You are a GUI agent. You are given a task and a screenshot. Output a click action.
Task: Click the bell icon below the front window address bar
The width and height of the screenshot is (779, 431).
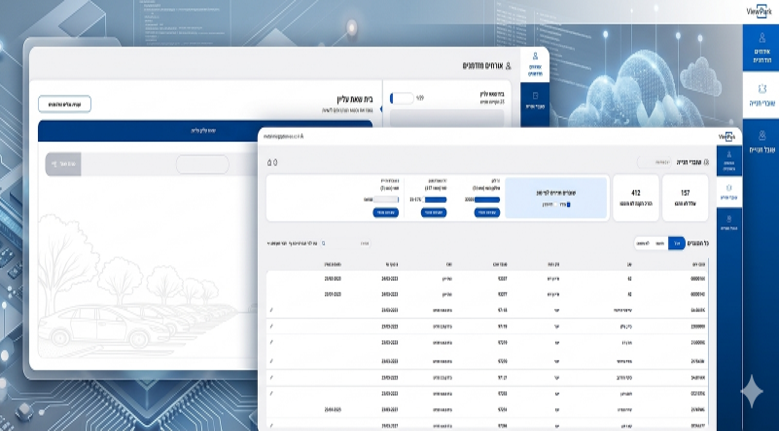[x=270, y=161]
